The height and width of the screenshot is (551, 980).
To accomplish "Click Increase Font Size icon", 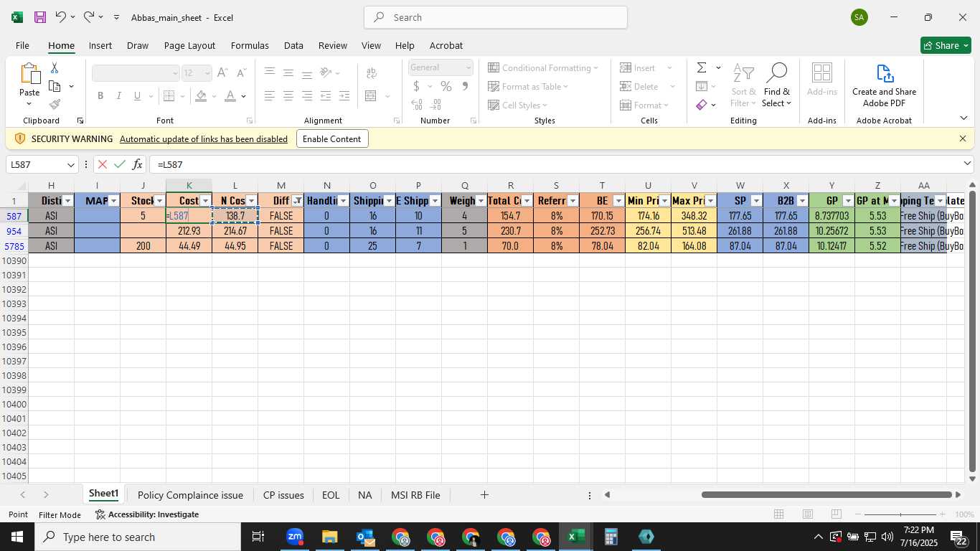I will point(222,72).
